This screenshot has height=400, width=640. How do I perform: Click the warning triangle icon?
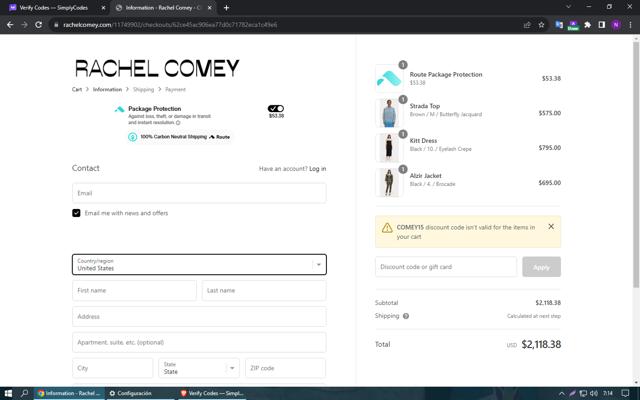coord(387,228)
